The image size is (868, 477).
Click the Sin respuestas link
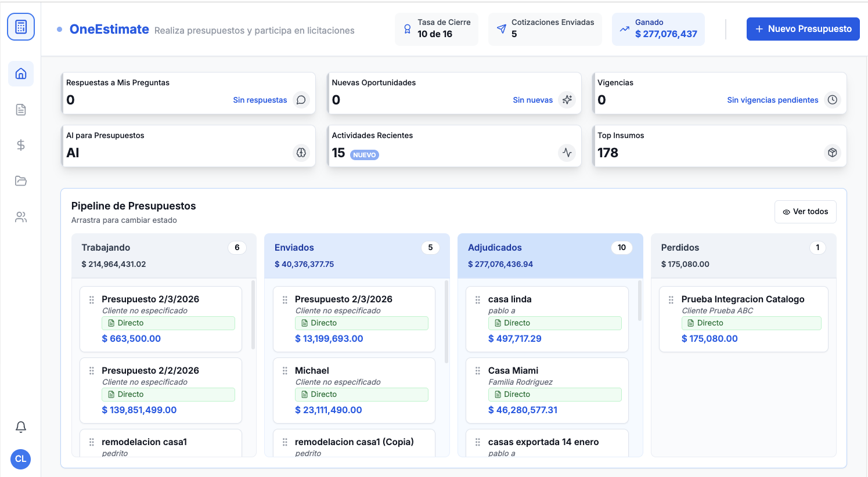pos(260,100)
